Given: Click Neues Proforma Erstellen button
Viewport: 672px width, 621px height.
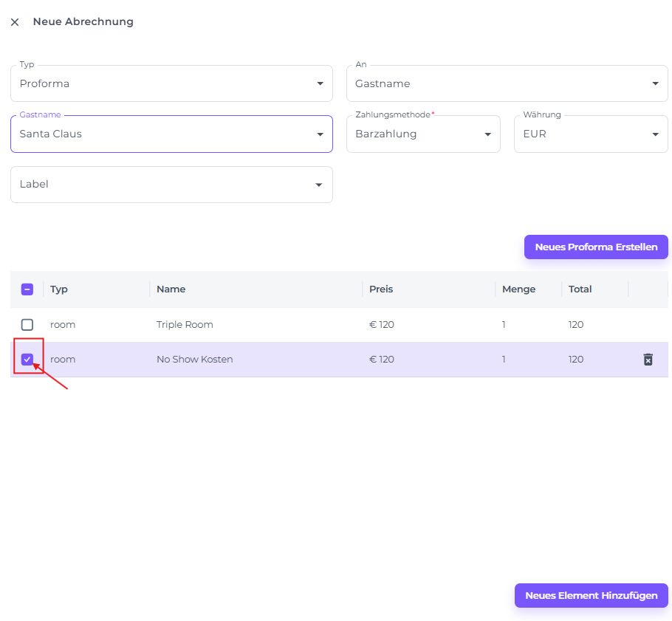Looking at the screenshot, I should [x=596, y=247].
